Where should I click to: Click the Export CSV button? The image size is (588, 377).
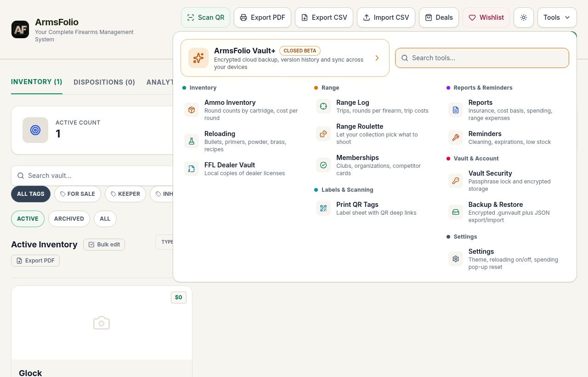[x=324, y=17]
